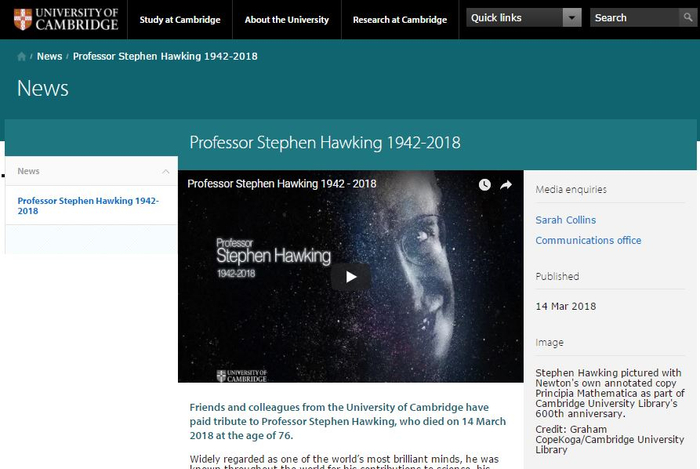
Task: Click News in the breadcrumb
Action: click(x=50, y=56)
